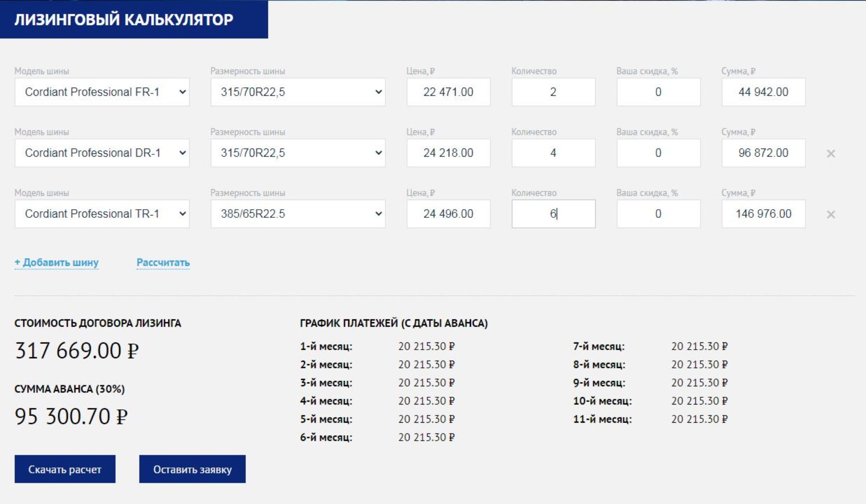Image resolution: width=866 pixels, height=504 pixels.
Task: Focus quantity field with value 4
Action: [x=553, y=153]
